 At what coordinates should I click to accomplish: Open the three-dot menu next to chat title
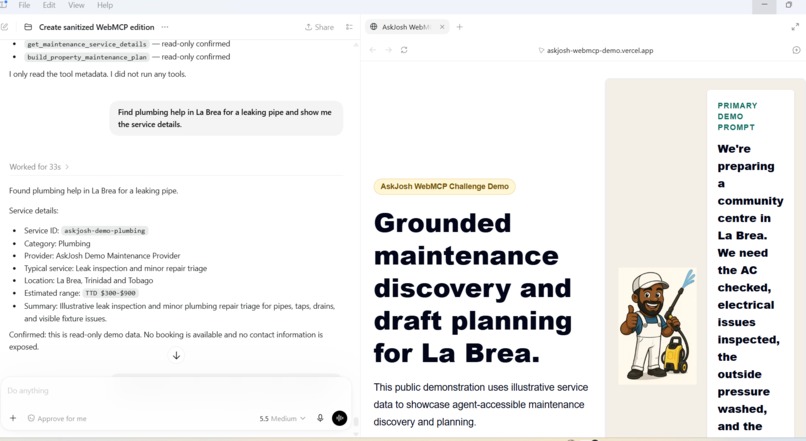[165, 27]
